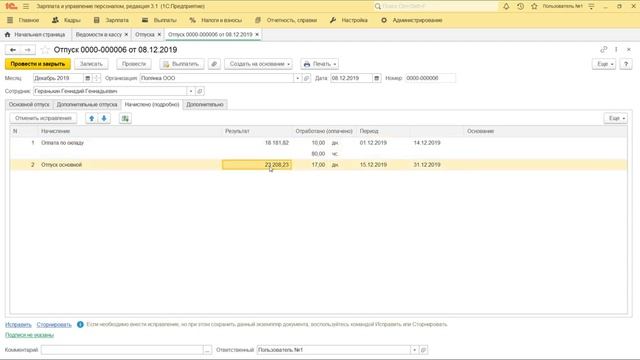Image resolution: width=640 pixels, height=360 pixels.
Task: Click the Провести button
Action: [134, 64]
